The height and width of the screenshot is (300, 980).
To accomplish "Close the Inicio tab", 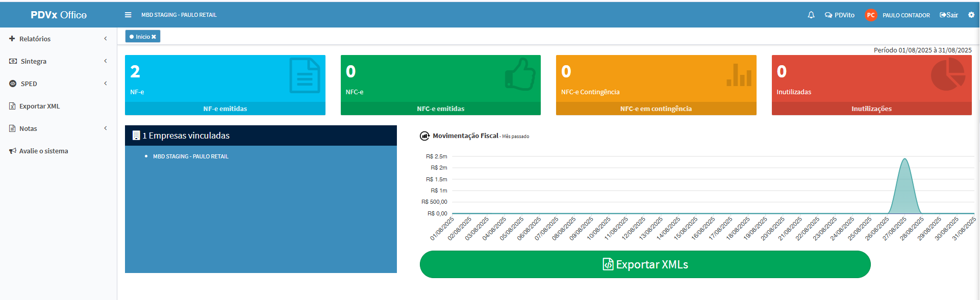I will 154,37.
